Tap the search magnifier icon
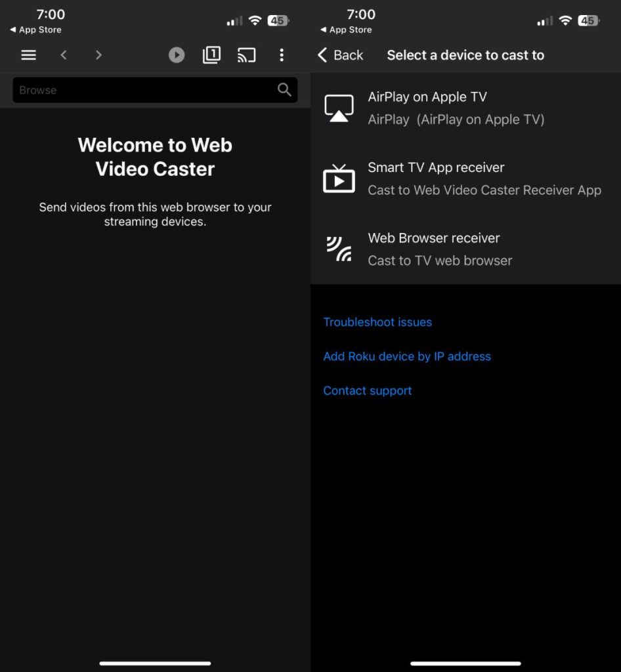This screenshot has width=621, height=672. [284, 90]
